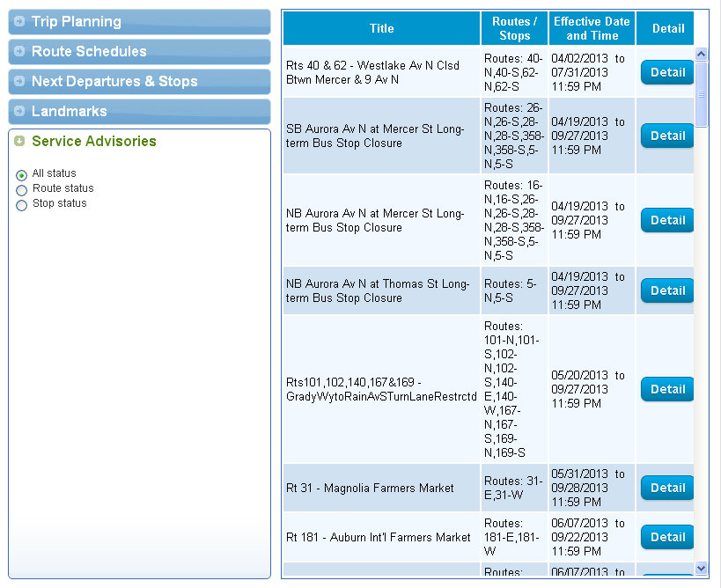
Task: Collapse the Service Advisories panel header
Action: [139, 141]
